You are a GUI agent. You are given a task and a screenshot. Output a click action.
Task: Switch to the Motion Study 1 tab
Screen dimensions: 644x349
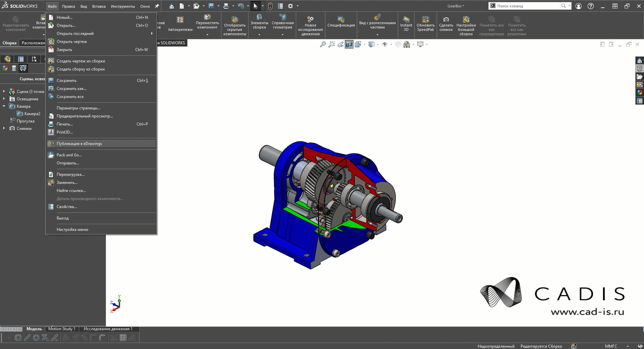click(61, 329)
